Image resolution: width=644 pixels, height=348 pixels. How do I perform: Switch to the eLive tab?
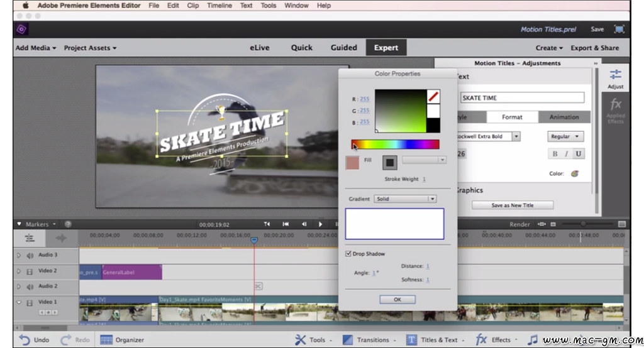click(x=260, y=48)
